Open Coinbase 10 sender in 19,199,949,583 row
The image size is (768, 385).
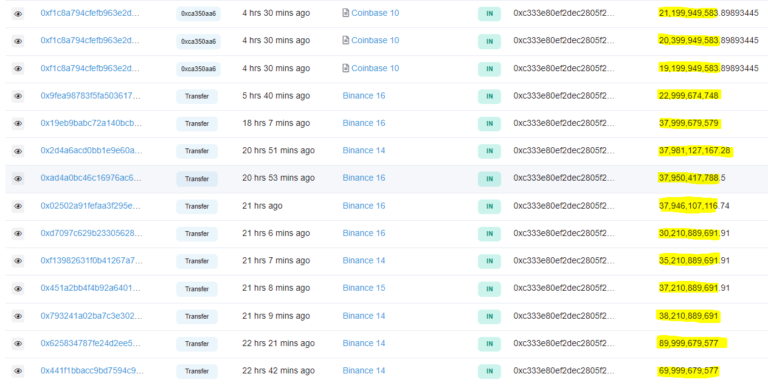[375, 68]
